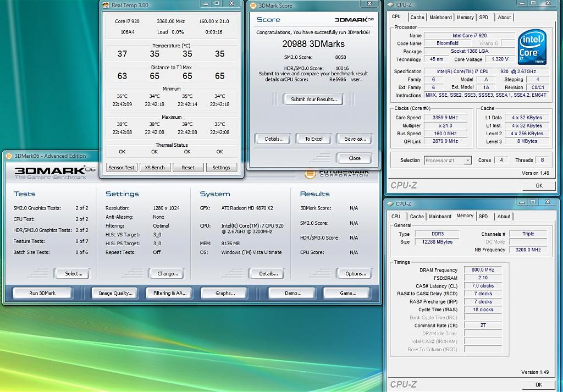Open Filtering & AA in 3DMark06
Viewport: 563px width, 392px height.
170,293
